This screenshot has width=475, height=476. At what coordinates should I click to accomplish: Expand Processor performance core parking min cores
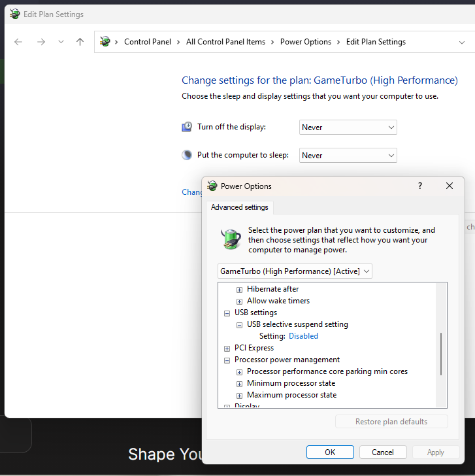239,373
